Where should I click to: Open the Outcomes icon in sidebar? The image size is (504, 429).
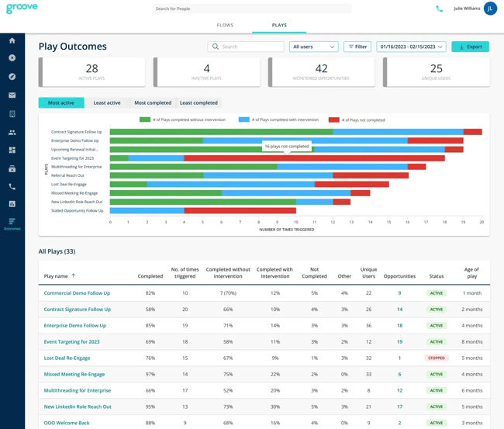[12, 223]
